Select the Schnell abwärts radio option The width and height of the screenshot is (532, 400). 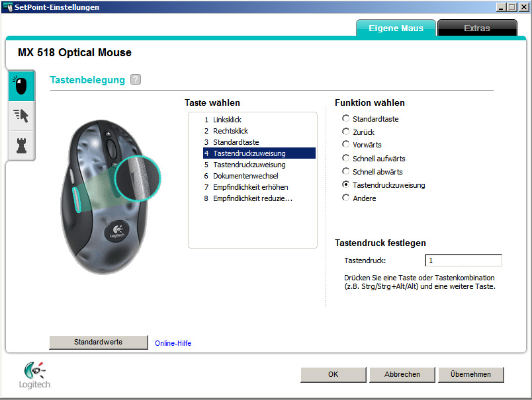[345, 171]
